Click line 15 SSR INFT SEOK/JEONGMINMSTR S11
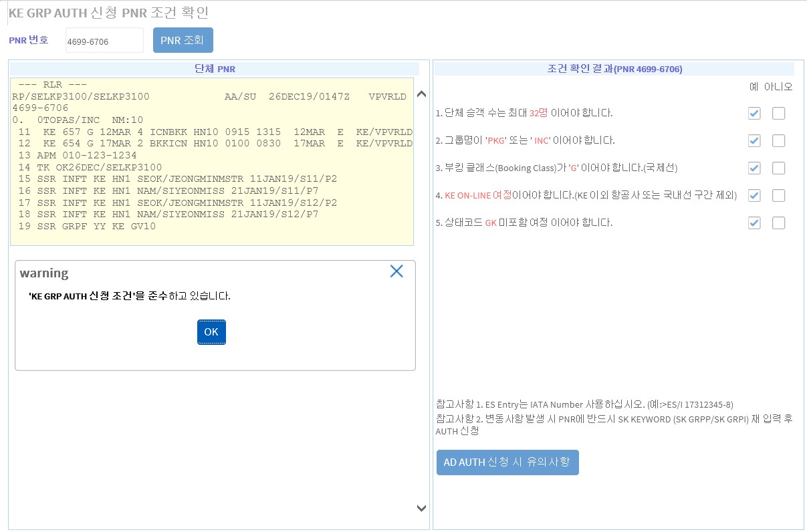 tap(178, 179)
